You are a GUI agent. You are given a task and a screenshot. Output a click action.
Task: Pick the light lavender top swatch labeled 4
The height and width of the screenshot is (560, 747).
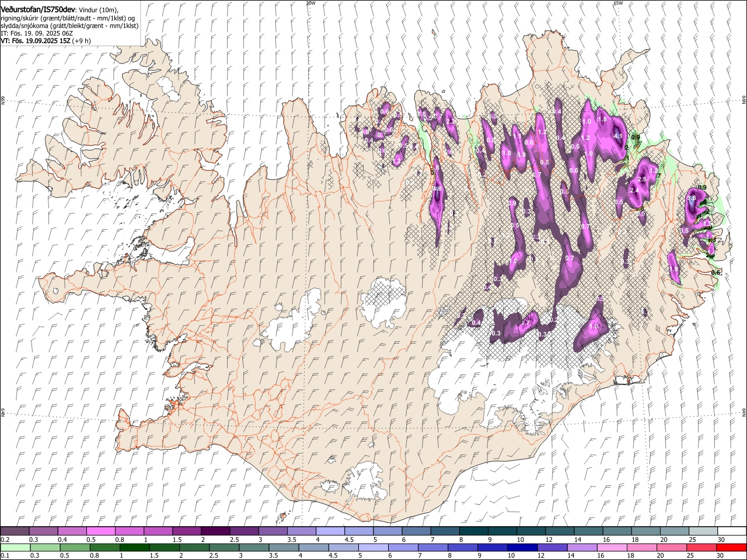tap(330, 531)
